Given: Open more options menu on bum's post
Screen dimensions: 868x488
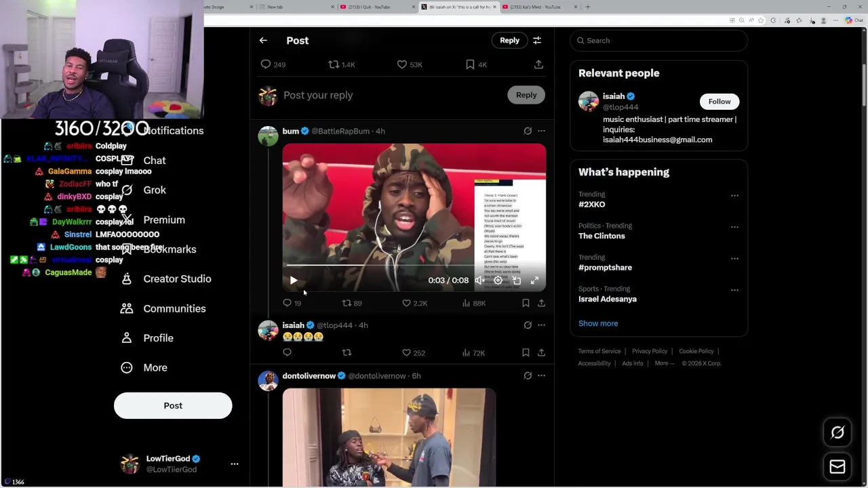Looking at the screenshot, I should [541, 131].
